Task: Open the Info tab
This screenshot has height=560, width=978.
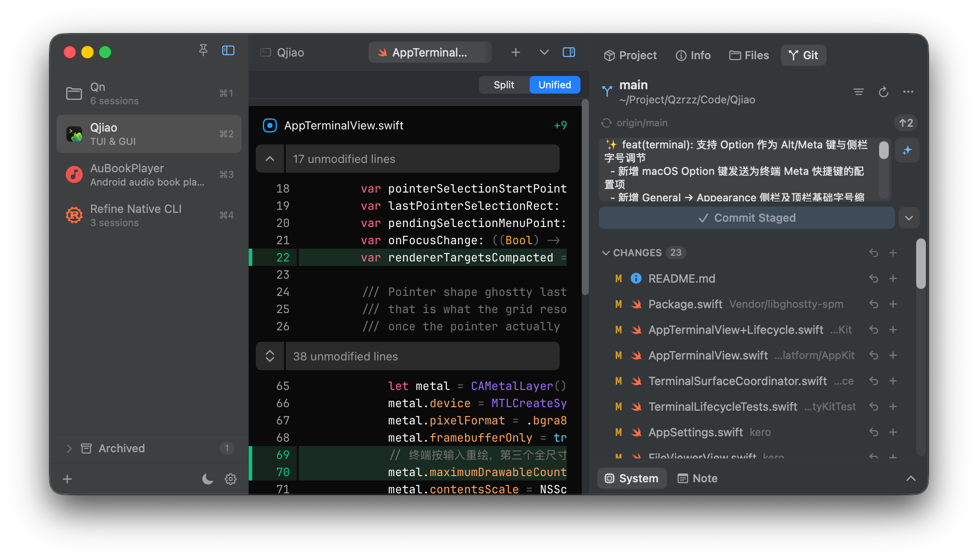Action: (694, 55)
